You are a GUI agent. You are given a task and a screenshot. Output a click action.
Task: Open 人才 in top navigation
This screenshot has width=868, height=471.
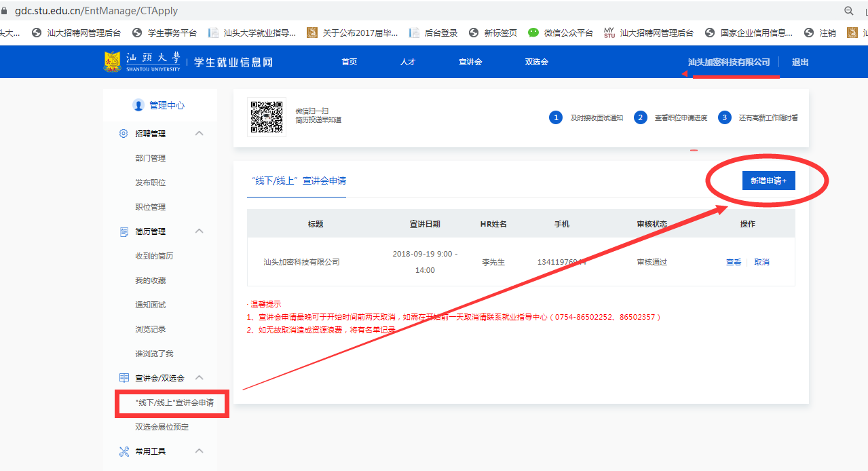pos(408,62)
